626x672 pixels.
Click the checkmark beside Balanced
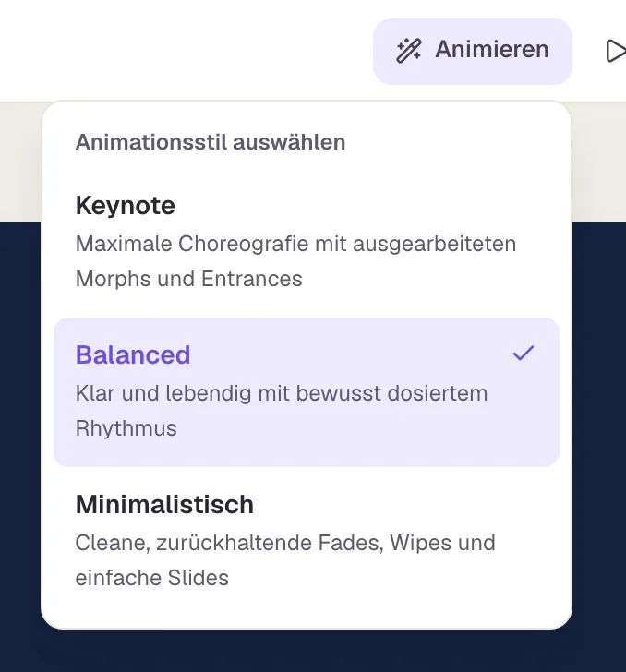click(524, 354)
